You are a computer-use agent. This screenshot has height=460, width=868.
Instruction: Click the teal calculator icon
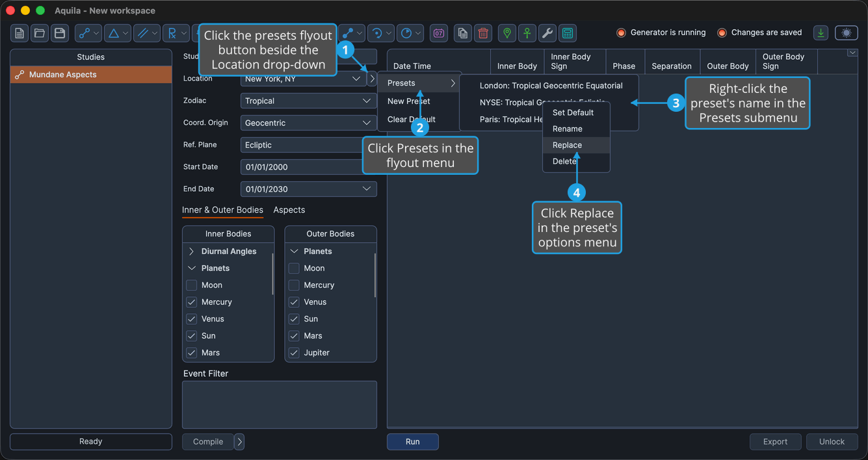[568, 33]
